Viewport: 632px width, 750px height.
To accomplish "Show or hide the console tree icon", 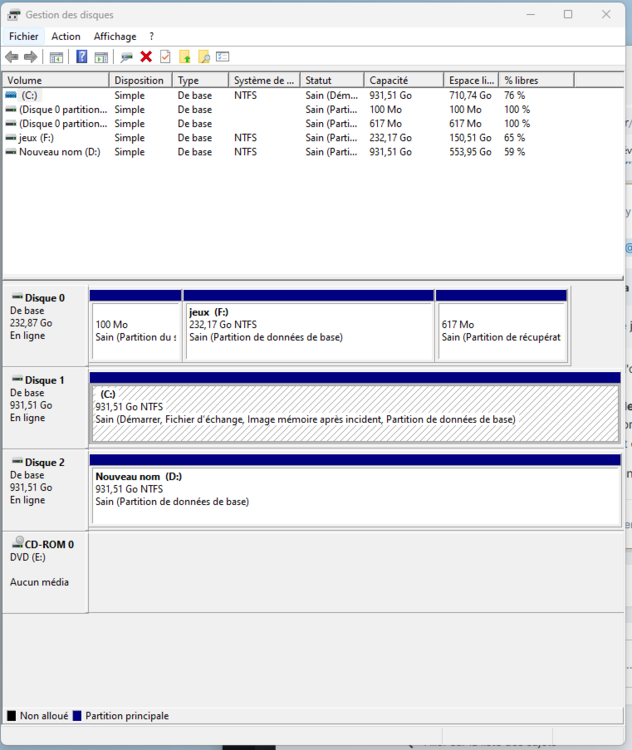I will (x=57, y=57).
